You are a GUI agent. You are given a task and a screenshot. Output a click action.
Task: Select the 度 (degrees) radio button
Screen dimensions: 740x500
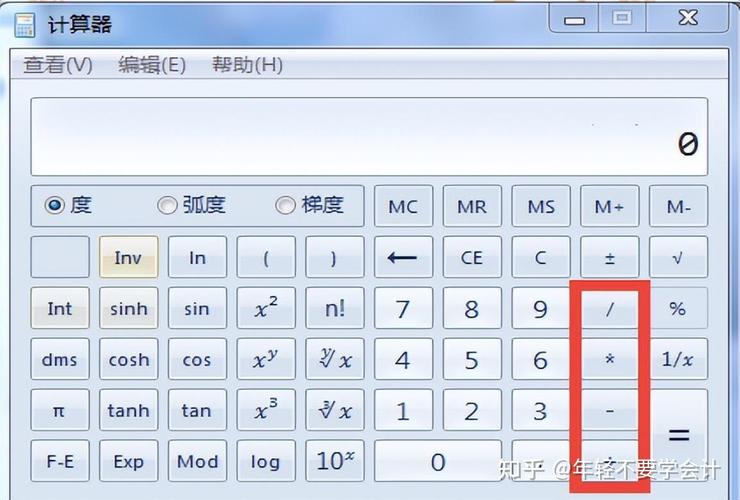[55, 205]
